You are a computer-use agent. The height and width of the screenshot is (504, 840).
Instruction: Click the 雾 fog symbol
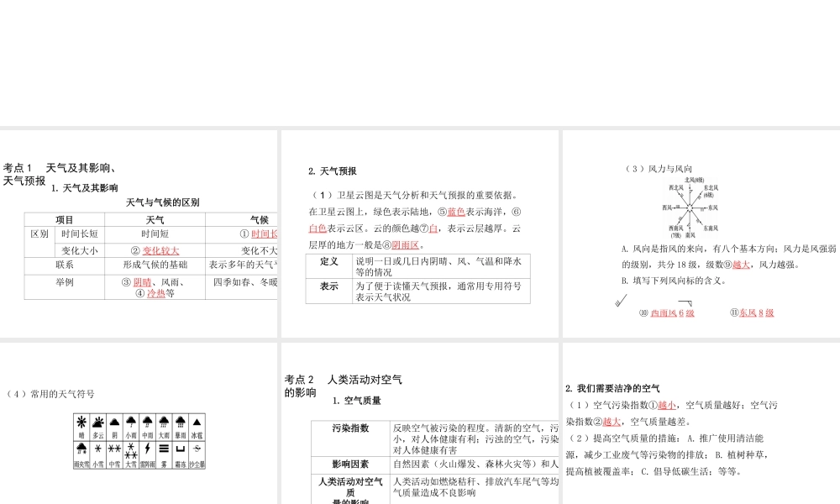[164, 449]
